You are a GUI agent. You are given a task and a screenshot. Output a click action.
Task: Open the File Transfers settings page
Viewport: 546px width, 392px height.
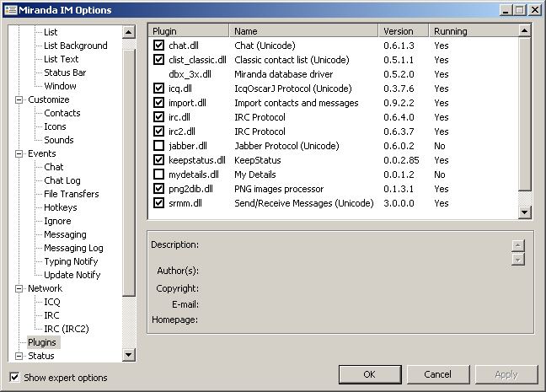[71, 194]
